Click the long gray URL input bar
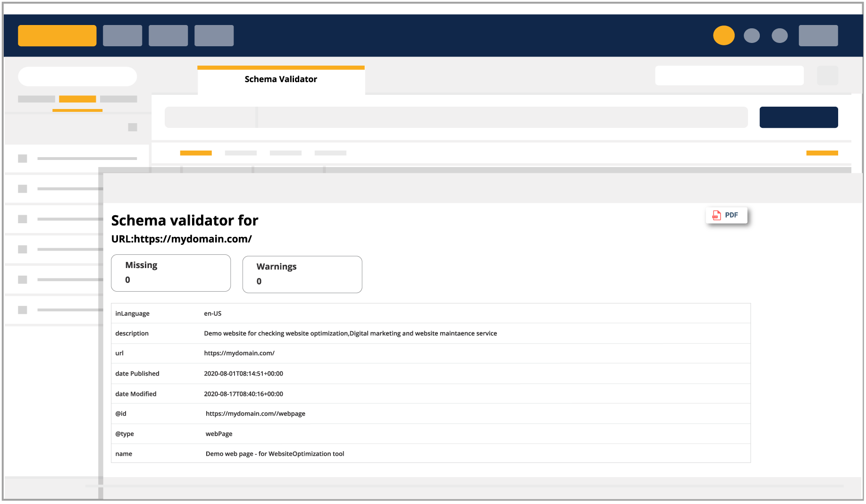866x504 pixels. (x=456, y=117)
